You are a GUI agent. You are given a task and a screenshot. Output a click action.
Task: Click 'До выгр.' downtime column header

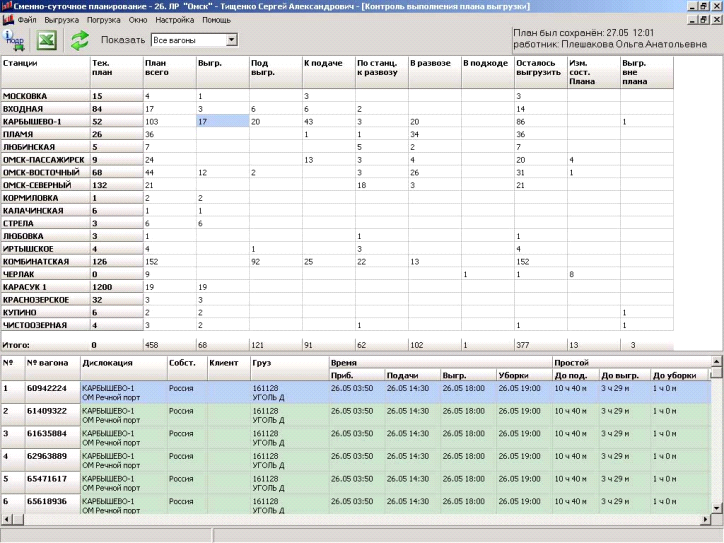click(x=625, y=375)
